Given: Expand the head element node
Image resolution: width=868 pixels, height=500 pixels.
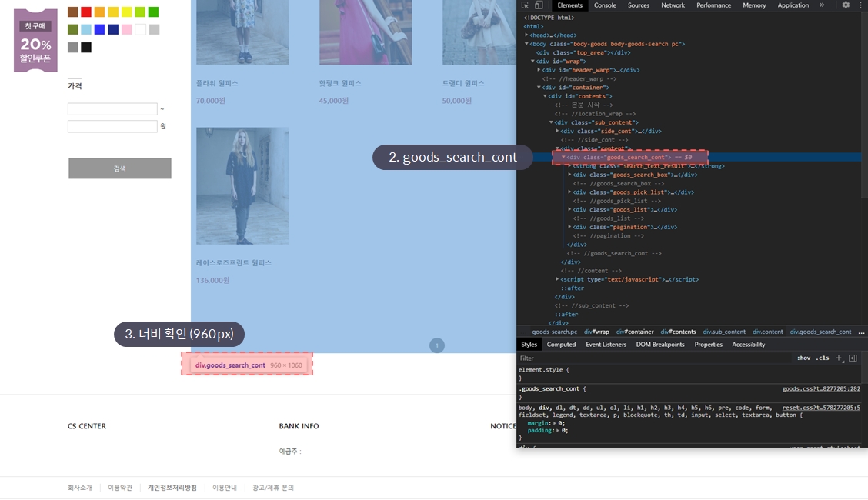Looking at the screenshot, I should (527, 35).
